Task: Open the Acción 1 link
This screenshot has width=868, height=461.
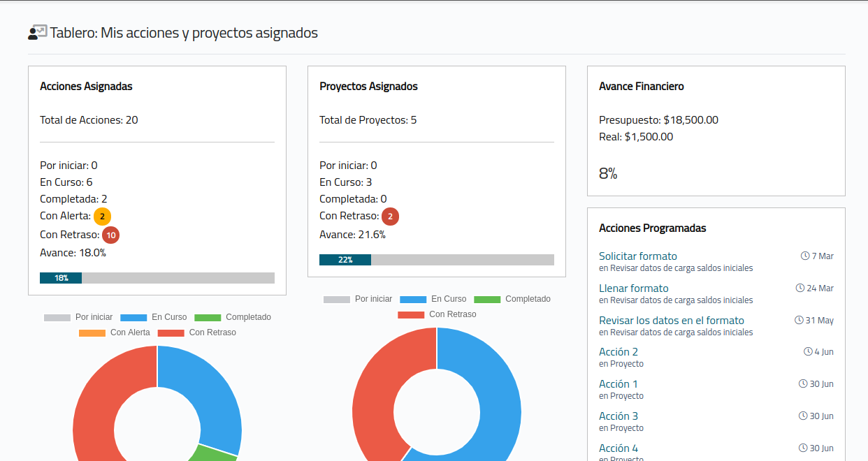Action: coord(619,384)
